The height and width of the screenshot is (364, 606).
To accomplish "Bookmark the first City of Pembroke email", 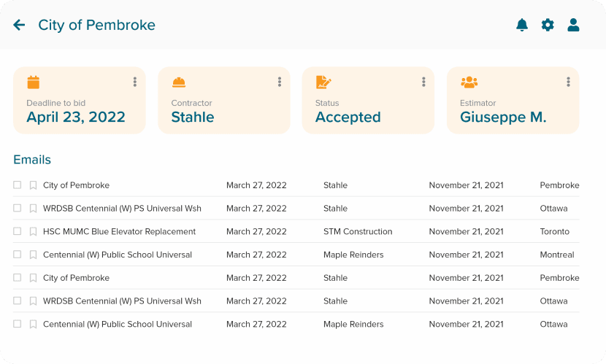I will coord(33,185).
